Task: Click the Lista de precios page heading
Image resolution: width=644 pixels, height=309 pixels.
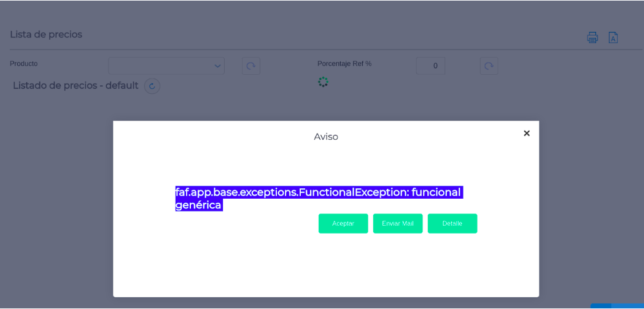Action: 46,34
